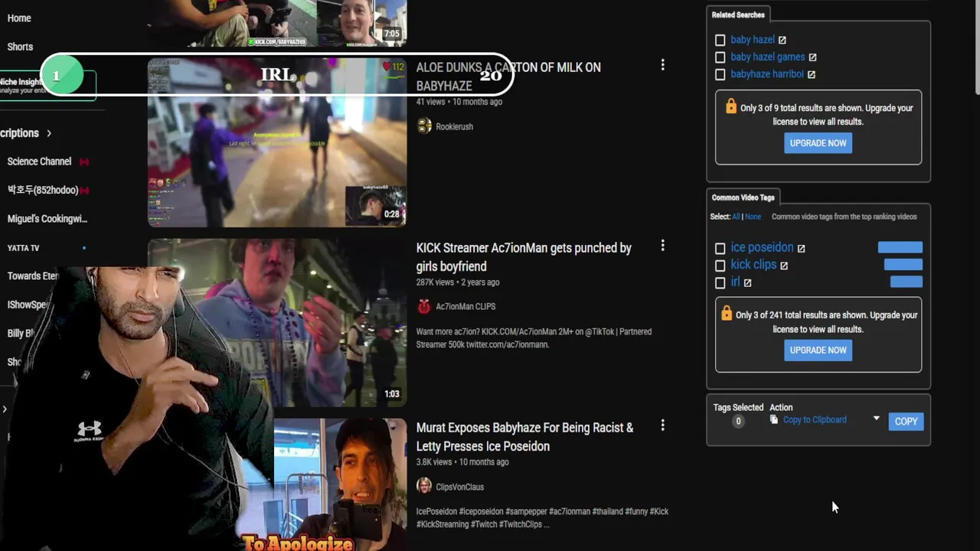
Task: Tick the kick clips tag checkbox
Action: (x=720, y=266)
